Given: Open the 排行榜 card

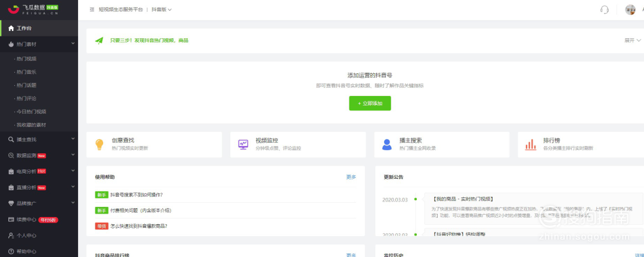Looking at the screenshot, I should [581, 144].
